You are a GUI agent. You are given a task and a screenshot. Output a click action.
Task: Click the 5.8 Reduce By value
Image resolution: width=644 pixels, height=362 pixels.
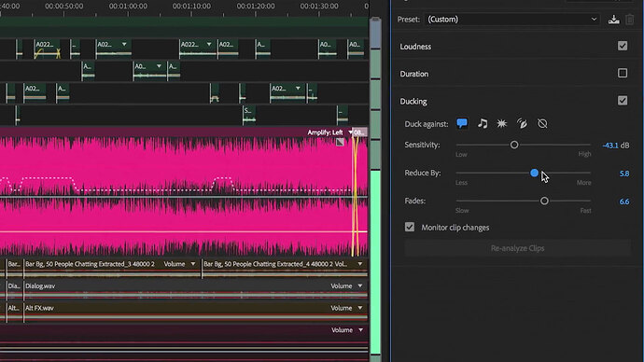tap(623, 174)
